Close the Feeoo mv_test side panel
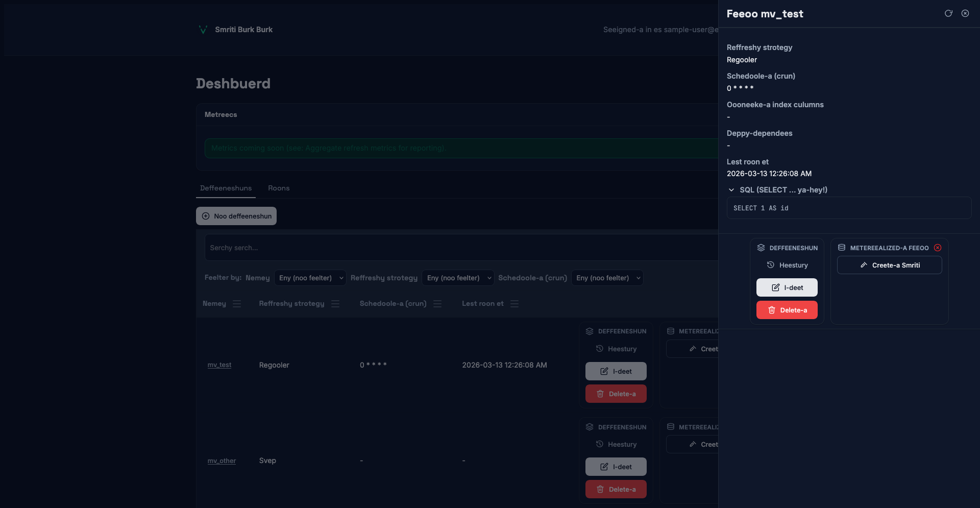 pos(965,13)
